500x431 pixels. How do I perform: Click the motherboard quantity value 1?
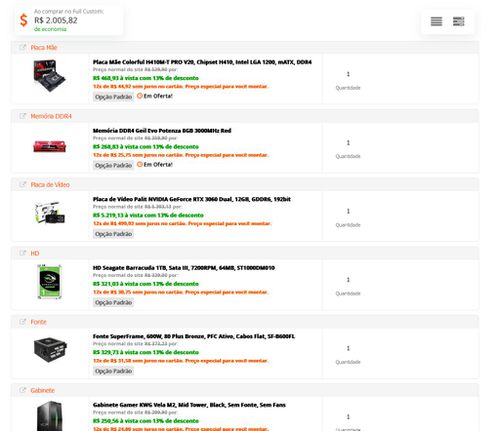tap(348, 74)
